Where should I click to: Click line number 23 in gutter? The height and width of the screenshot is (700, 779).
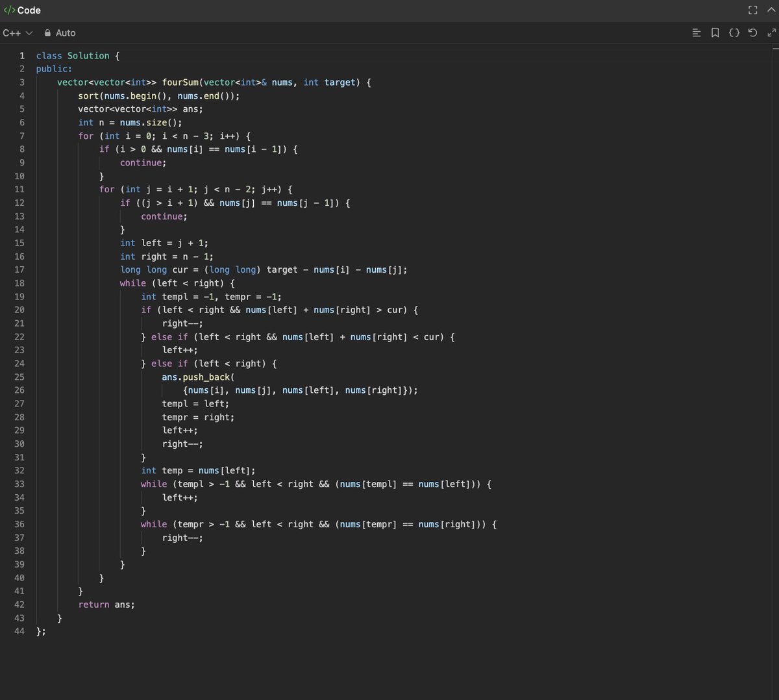[x=19, y=350]
